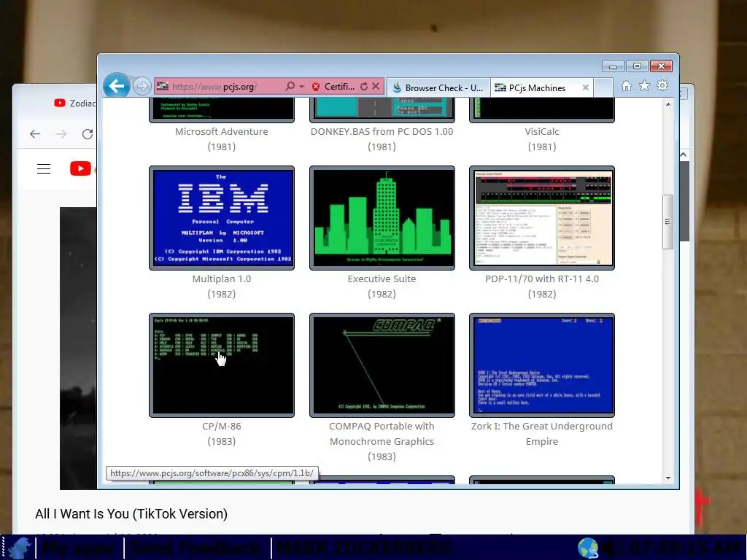Select the Zodiac YouTube tab in background browser
This screenshot has width=747, height=560.
point(74,103)
